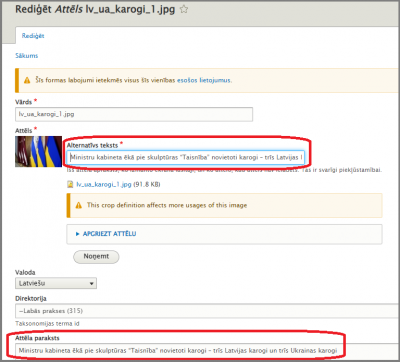
Task: Go to Sākums breadcrumb link
Action: click(27, 56)
